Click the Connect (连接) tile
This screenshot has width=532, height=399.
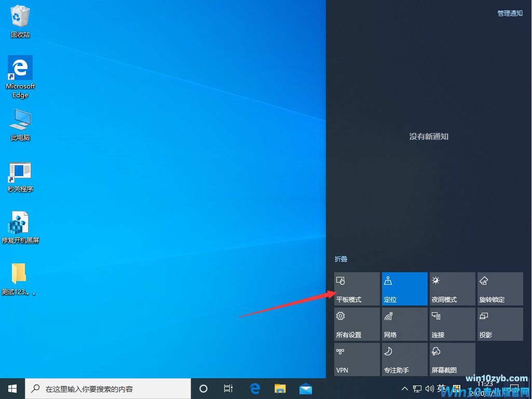[452, 324]
